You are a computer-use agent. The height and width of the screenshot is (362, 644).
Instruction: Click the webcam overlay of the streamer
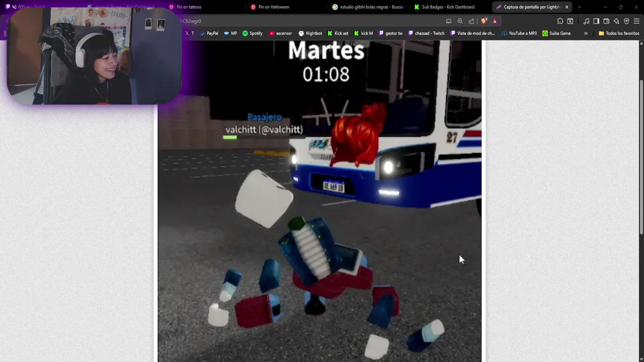94,55
